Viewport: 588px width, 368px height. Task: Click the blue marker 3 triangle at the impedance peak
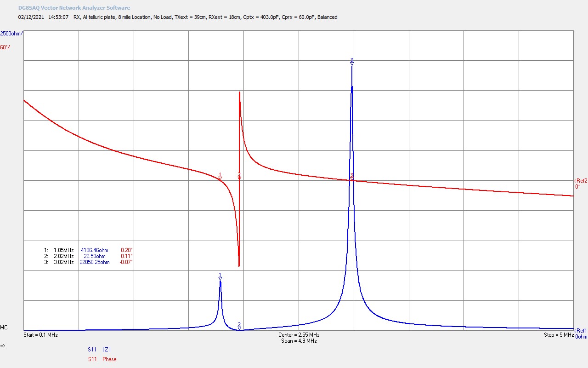tap(352, 63)
